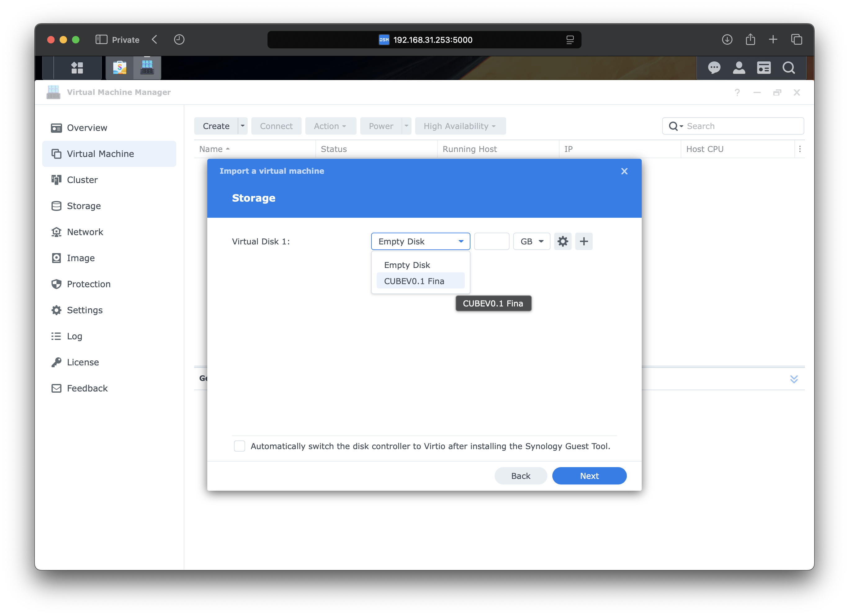The image size is (849, 616).
Task: Open user account options icon
Action: click(x=739, y=68)
